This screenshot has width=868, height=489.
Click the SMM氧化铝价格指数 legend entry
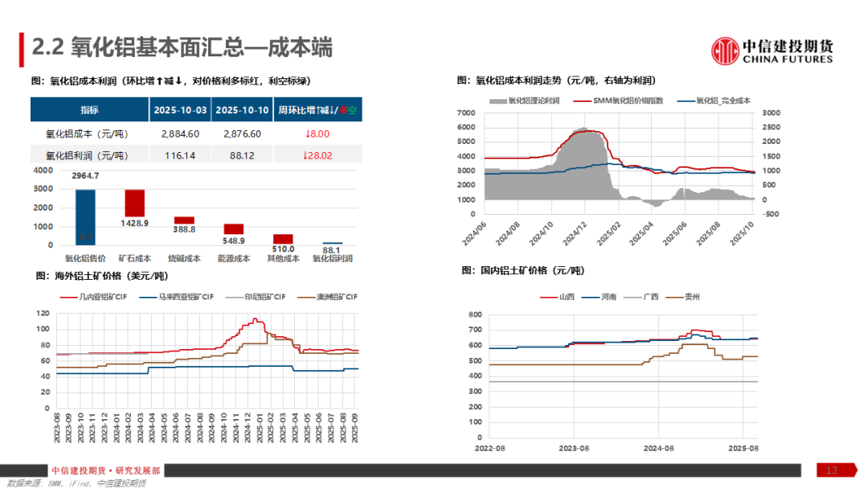tap(618, 101)
